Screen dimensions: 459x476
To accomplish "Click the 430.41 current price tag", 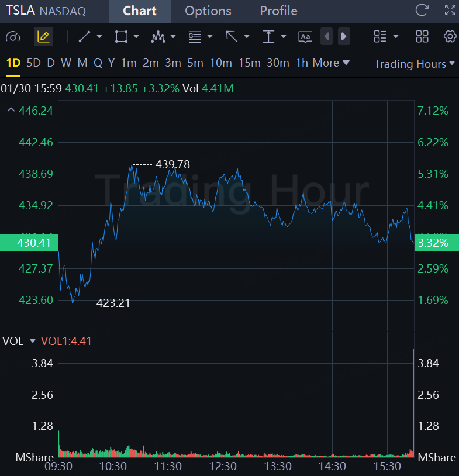I will coord(29,243).
